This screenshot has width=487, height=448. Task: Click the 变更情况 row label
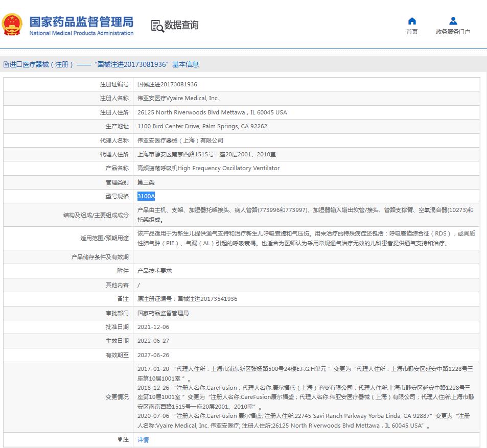tap(117, 397)
